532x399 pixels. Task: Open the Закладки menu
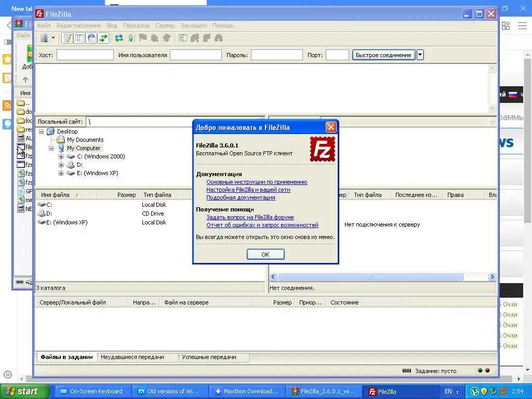pos(194,25)
